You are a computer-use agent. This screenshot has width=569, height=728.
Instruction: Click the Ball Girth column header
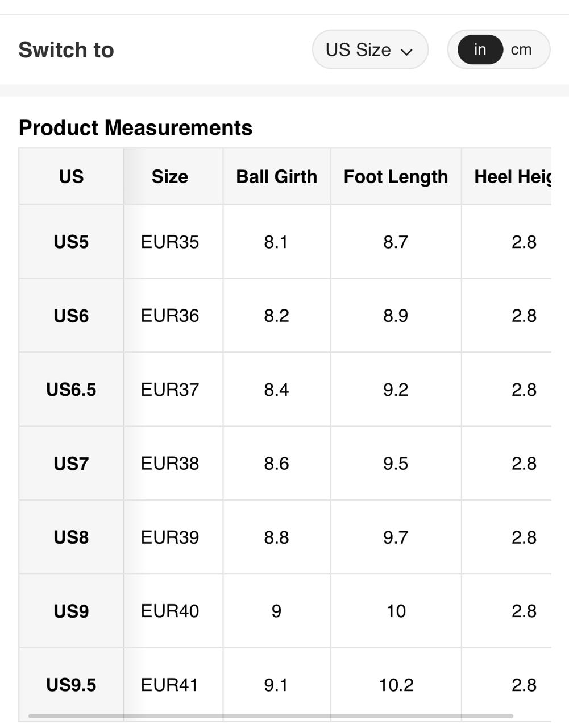point(276,177)
